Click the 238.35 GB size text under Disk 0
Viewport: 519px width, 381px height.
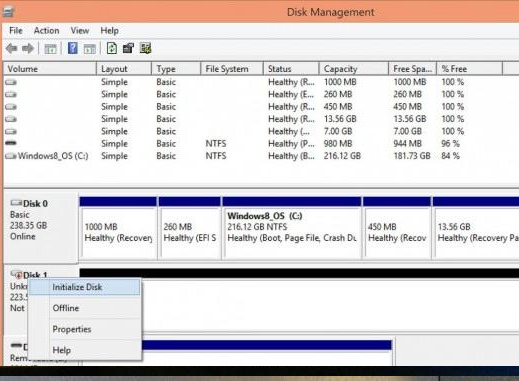(28, 226)
